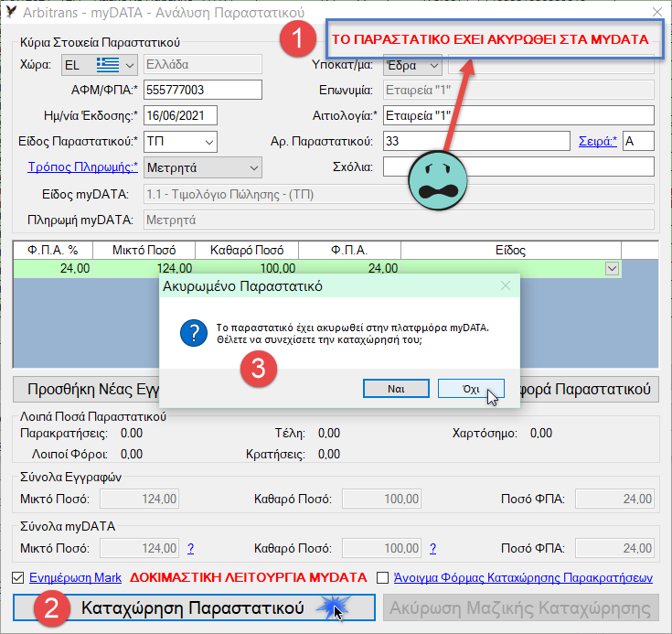Click the Μικτό Ποσό column header

click(x=144, y=250)
